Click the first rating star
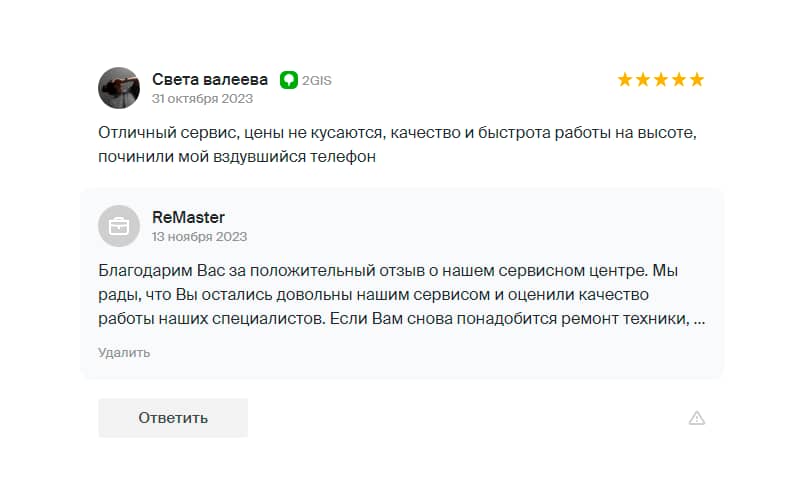 pos(625,79)
